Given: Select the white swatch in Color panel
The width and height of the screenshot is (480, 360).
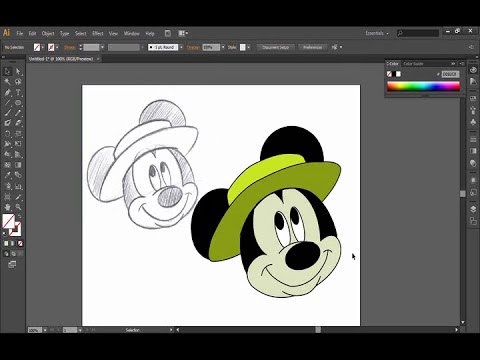Looking at the screenshot, I should pyautogui.click(x=399, y=74).
